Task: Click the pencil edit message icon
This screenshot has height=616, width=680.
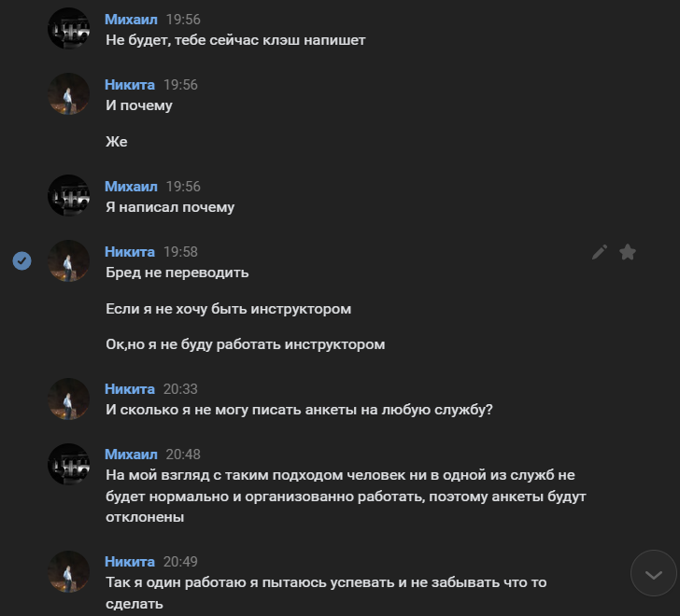Action: (600, 252)
